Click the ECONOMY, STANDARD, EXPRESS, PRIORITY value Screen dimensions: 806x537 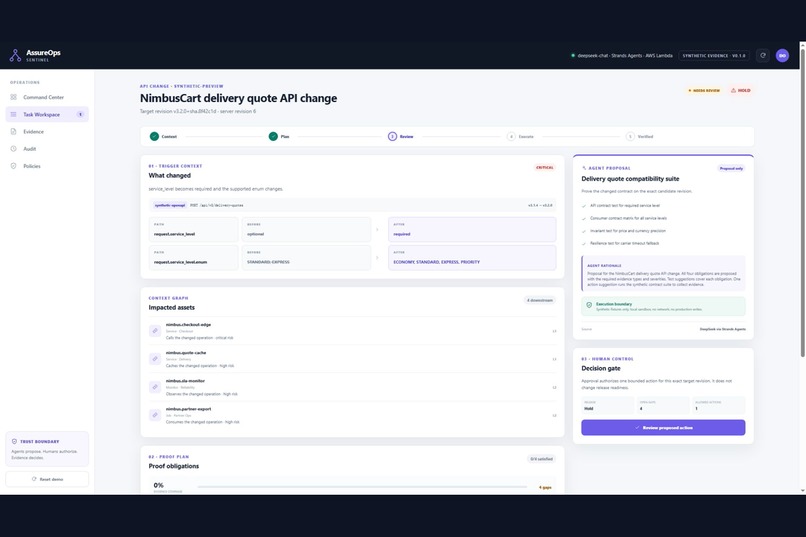pos(436,262)
